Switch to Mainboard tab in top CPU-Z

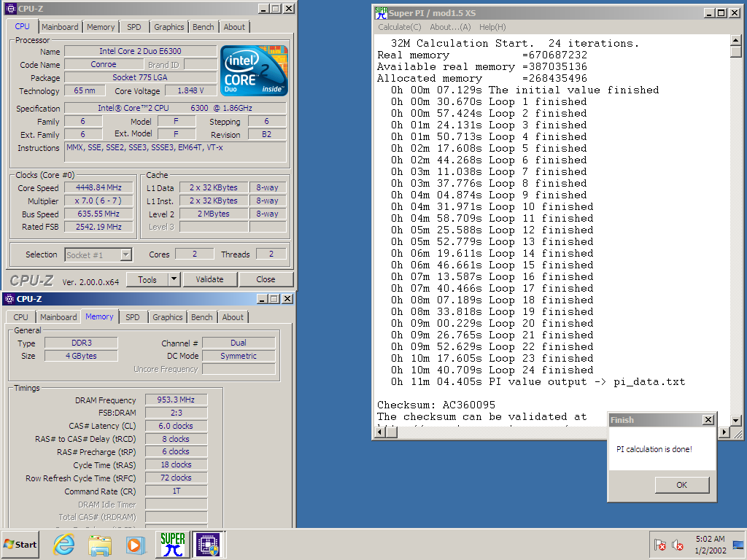(60, 27)
